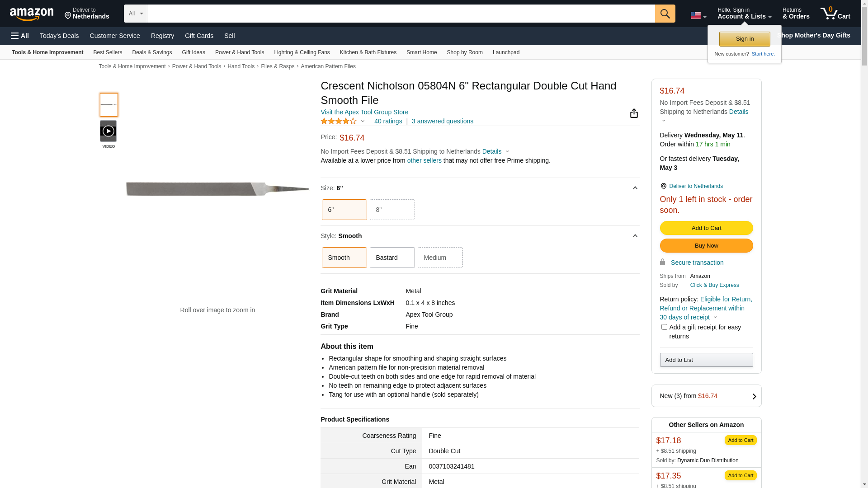
Task: Collapse the Size section chevron
Action: coord(635,188)
